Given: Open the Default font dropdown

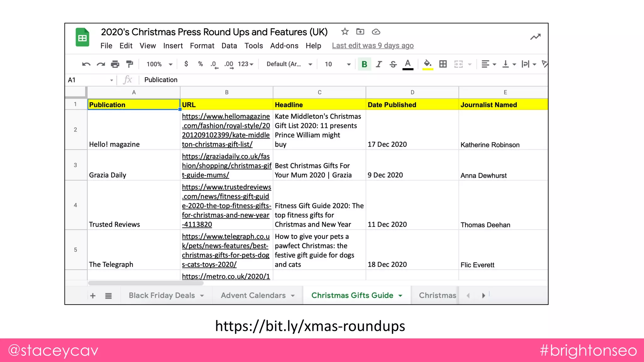Looking at the screenshot, I should pos(289,64).
